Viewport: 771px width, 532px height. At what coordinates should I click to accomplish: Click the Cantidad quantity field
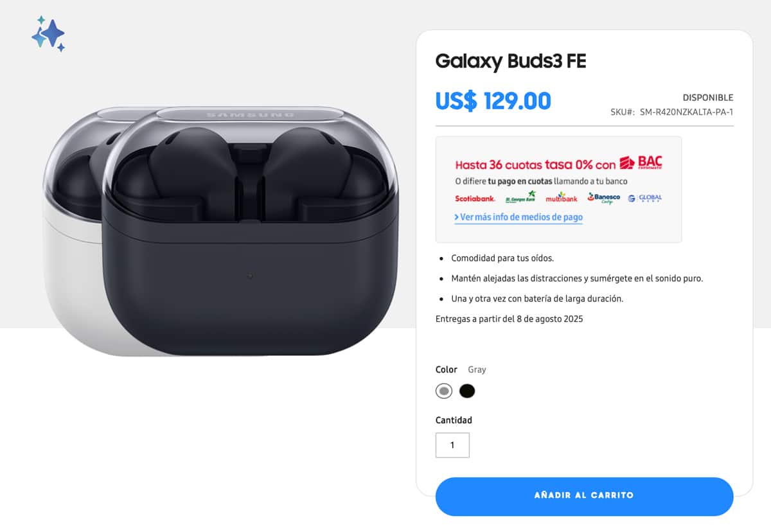click(x=452, y=445)
